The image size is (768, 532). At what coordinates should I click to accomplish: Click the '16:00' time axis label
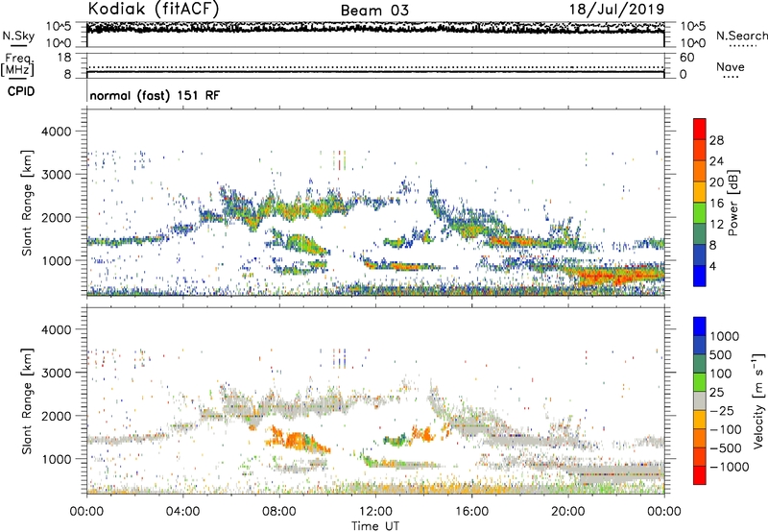(471, 512)
